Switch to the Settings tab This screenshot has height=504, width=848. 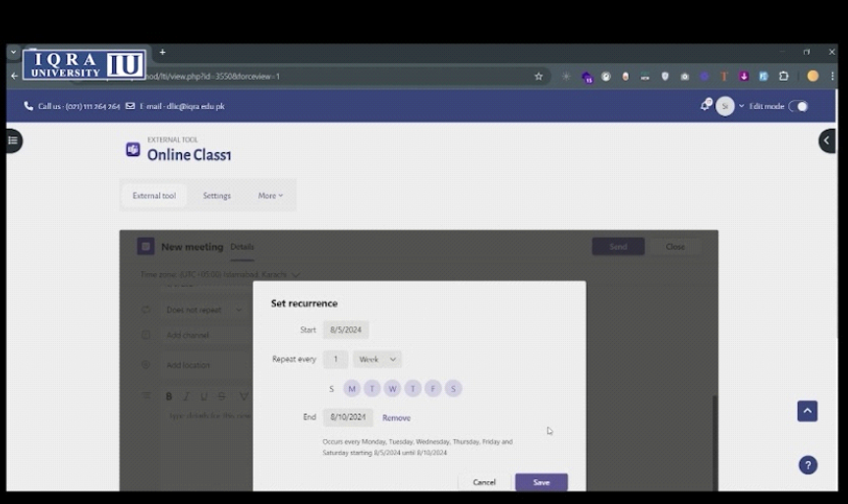click(x=216, y=196)
